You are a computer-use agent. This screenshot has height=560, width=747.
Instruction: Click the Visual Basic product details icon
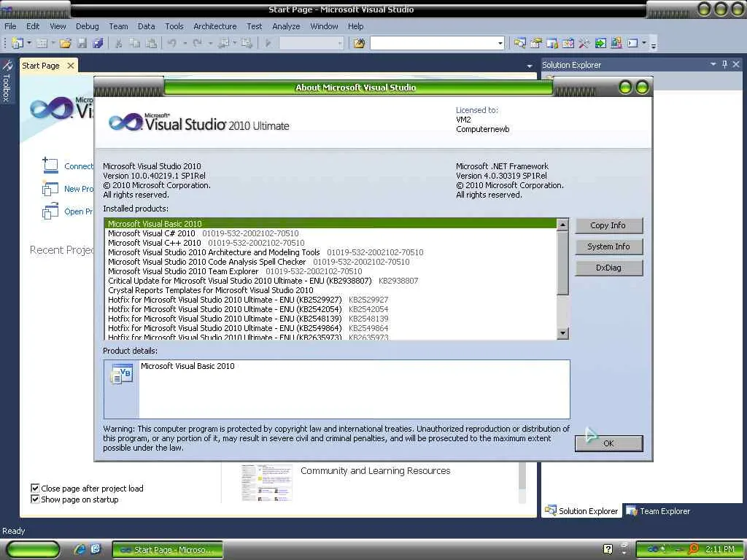[122, 375]
